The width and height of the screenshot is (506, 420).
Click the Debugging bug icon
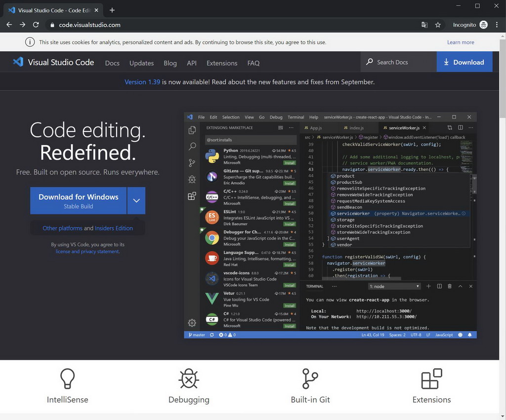click(189, 378)
